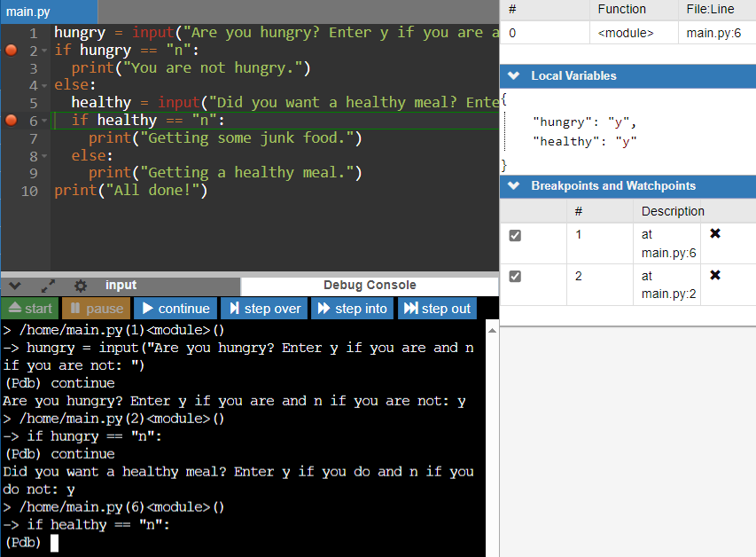This screenshot has height=557, width=756.
Task: Collapse the Breakpoints and Watchpoints section
Action: point(513,186)
